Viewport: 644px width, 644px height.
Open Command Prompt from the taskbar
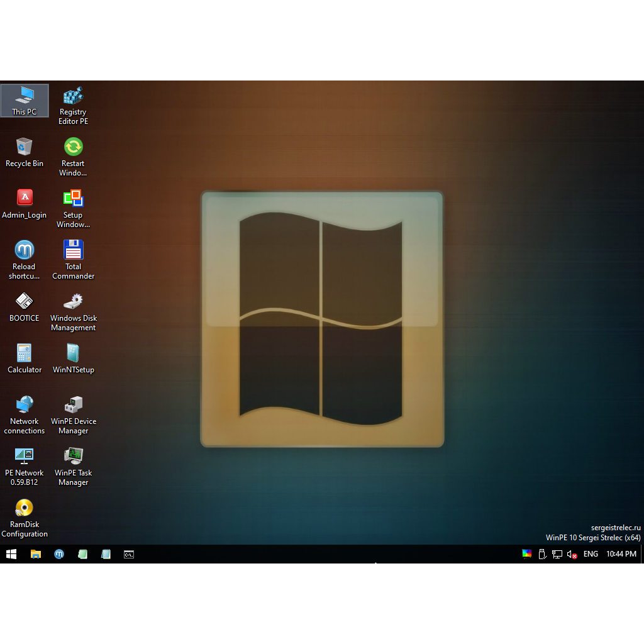(x=129, y=554)
